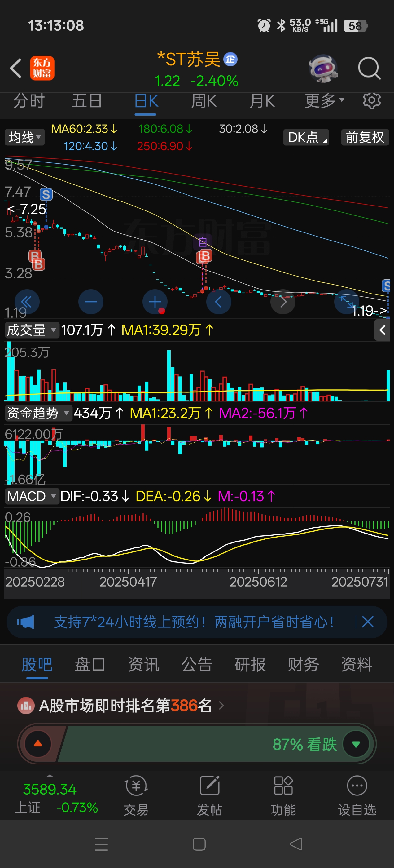The width and height of the screenshot is (394, 868).
Task: Tap the orange bullish up-arrow vote
Action: click(38, 743)
